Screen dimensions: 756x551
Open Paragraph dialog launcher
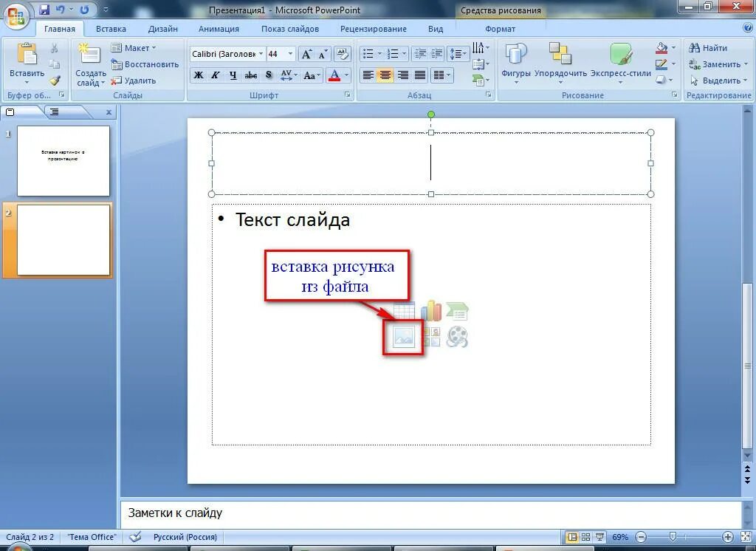tap(489, 95)
